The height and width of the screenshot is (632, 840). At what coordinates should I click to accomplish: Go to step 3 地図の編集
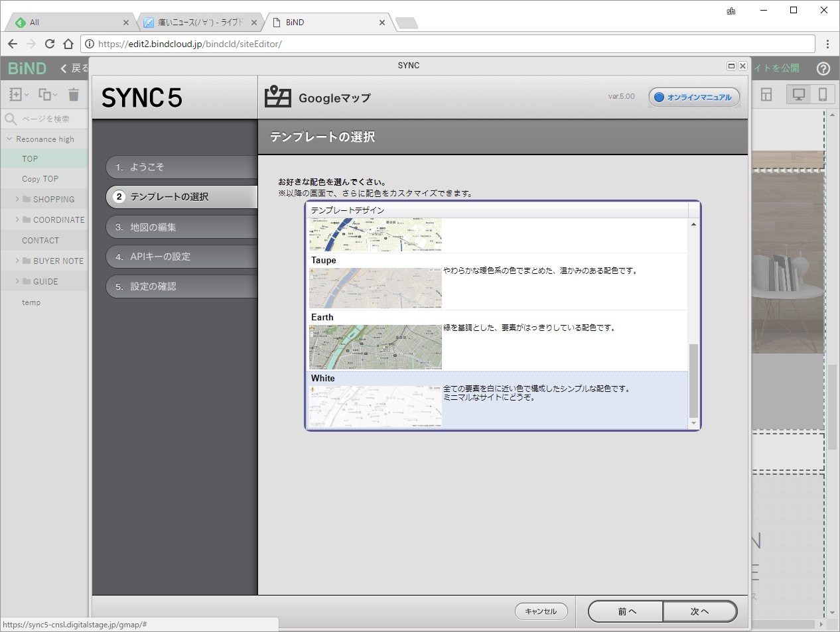(x=181, y=227)
